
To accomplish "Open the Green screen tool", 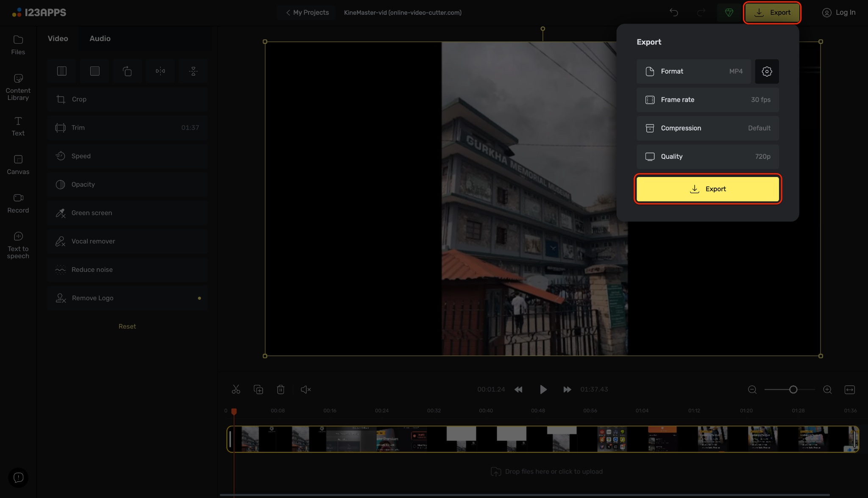I will coord(127,213).
